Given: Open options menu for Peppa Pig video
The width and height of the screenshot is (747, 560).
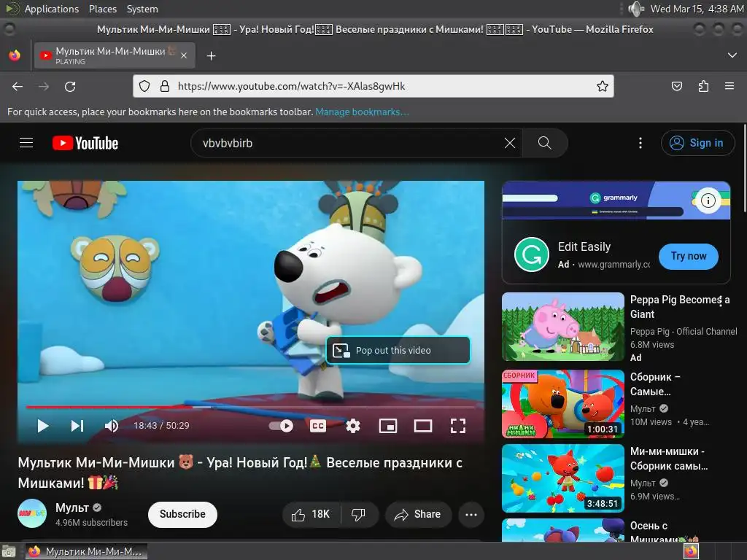Looking at the screenshot, I should click(720, 300).
